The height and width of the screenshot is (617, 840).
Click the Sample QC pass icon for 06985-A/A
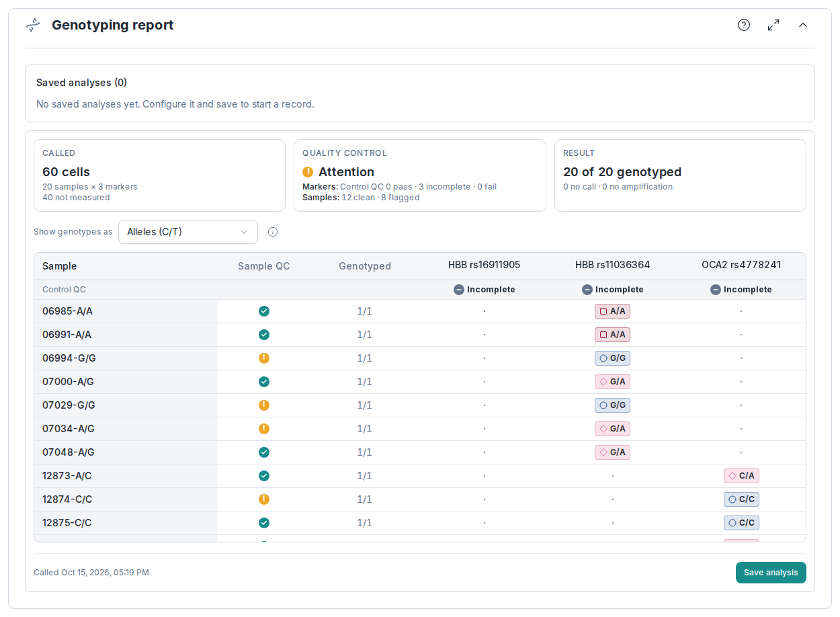tap(264, 311)
